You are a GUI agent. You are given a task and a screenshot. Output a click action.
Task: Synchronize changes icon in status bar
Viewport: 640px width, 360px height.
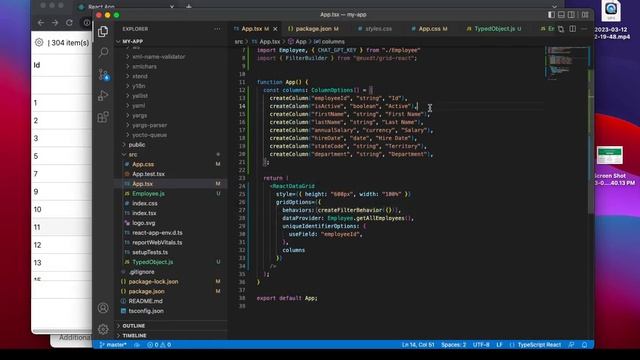tap(137, 345)
